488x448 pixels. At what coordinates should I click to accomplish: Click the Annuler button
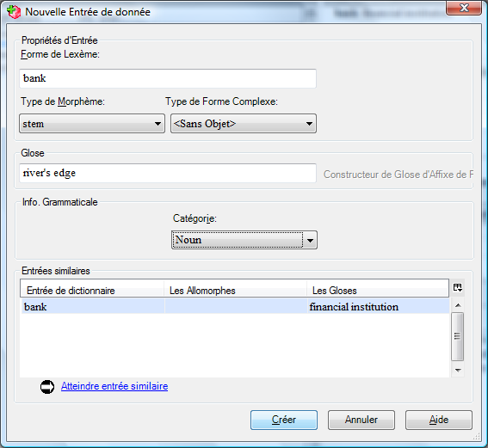click(x=361, y=420)
